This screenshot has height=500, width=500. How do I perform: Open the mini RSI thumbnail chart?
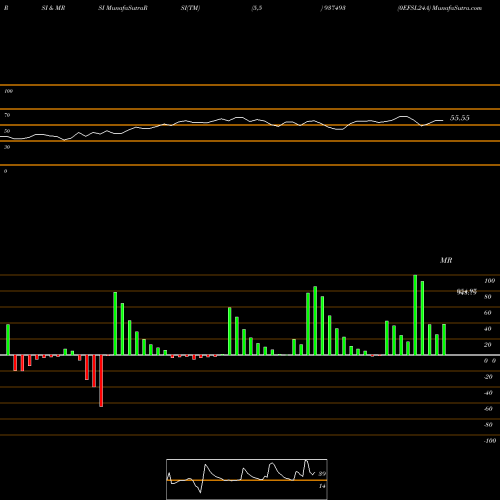point(247,479)
